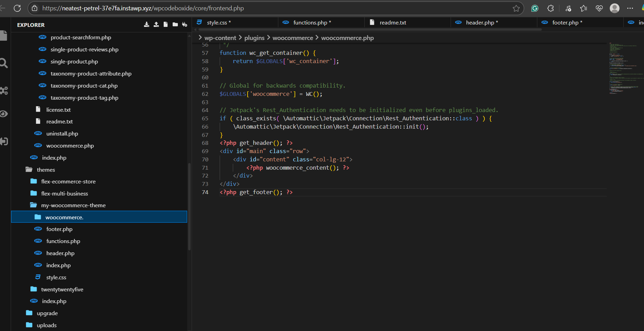Viewport: 644px width, 331px height.
Task: Switch to the readme.txt editor tab
Action: (x=407, y=22)
